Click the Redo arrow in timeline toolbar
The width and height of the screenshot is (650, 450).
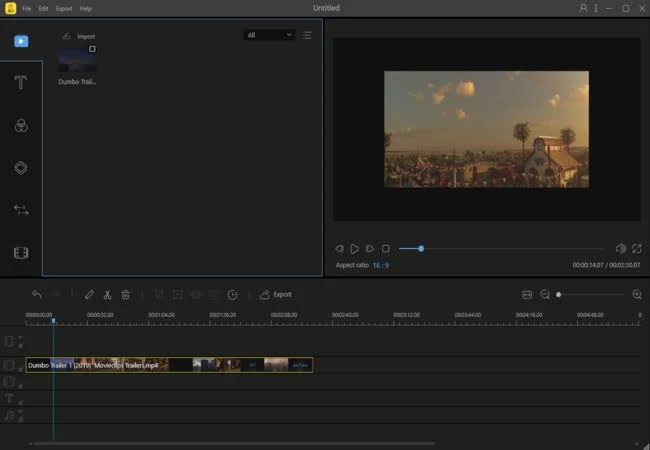(x=56, y=295)
